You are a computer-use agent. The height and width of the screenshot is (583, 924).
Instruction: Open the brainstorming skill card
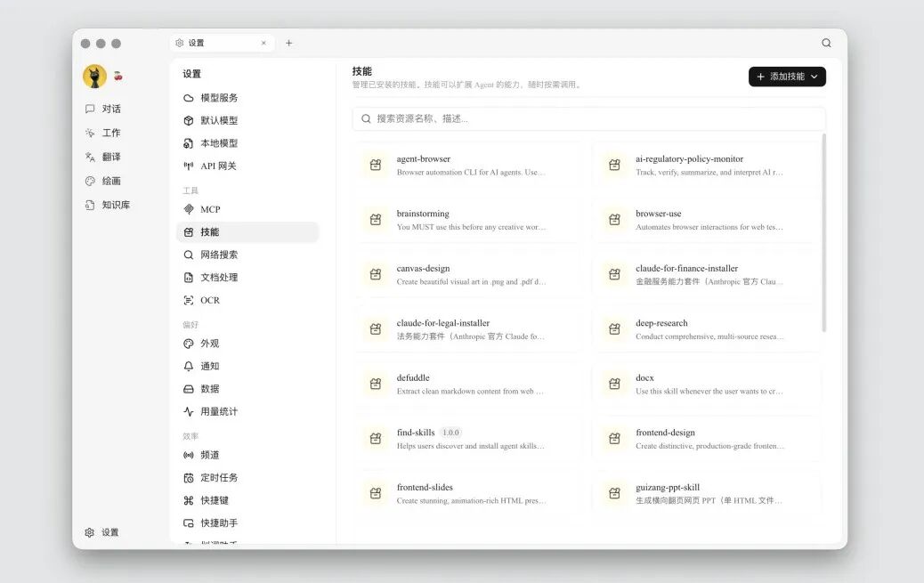point(466,220)
